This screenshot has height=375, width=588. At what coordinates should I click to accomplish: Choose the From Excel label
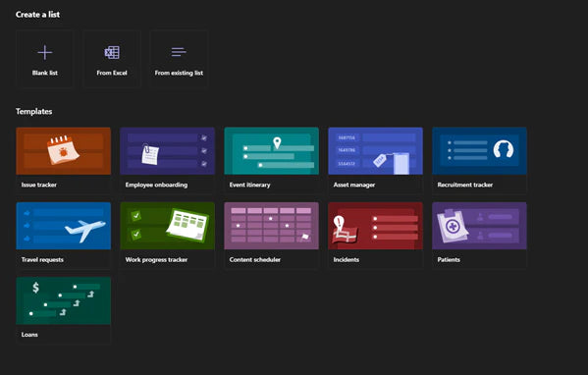point(112,73)
